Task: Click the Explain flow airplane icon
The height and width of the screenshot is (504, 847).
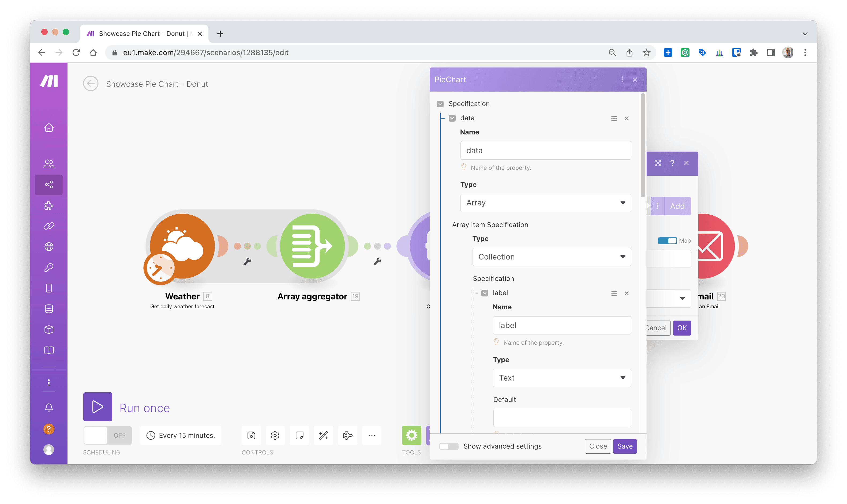Action: tap(347, 435)
